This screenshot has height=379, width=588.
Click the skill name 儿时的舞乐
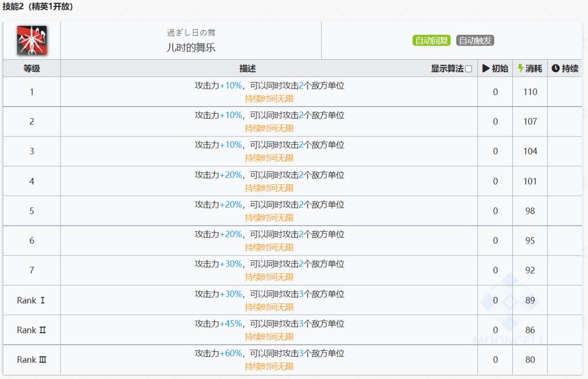[x=191, y=47]
